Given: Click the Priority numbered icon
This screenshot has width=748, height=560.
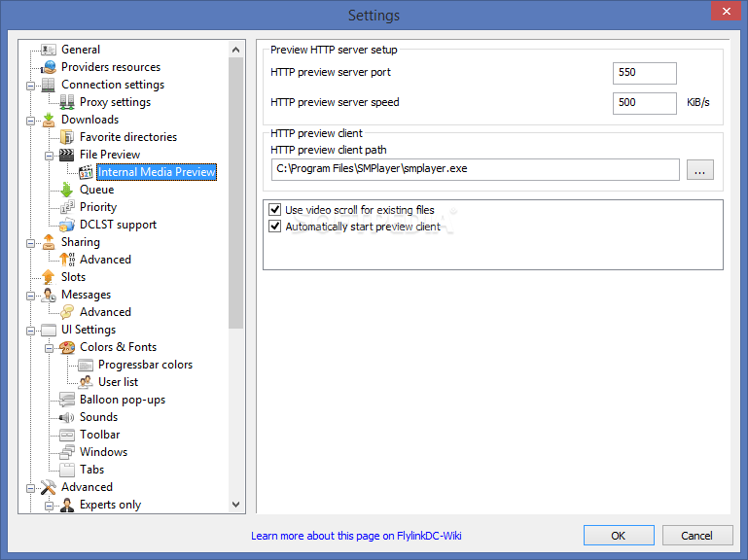Looking at the screenshot, I should [x=67, y=207].
